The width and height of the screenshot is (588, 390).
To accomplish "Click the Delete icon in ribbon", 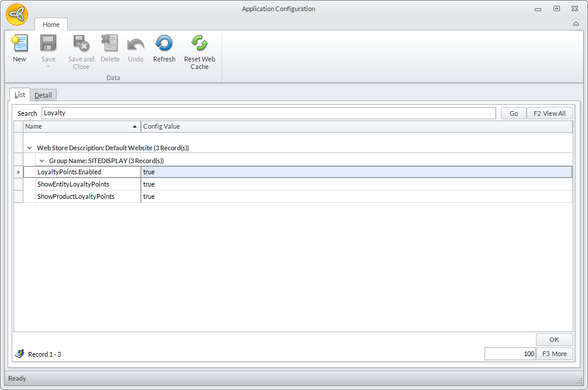I will coord(110,44).
